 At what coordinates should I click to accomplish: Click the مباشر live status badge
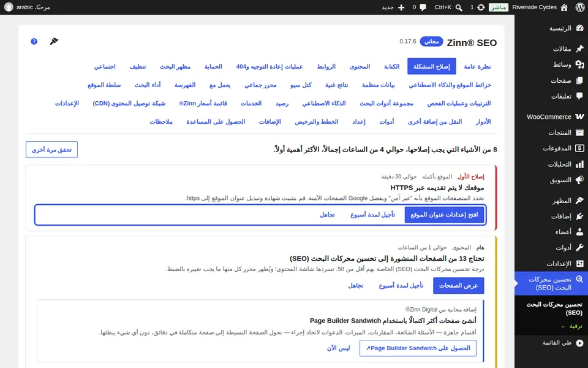click(499, 7)
